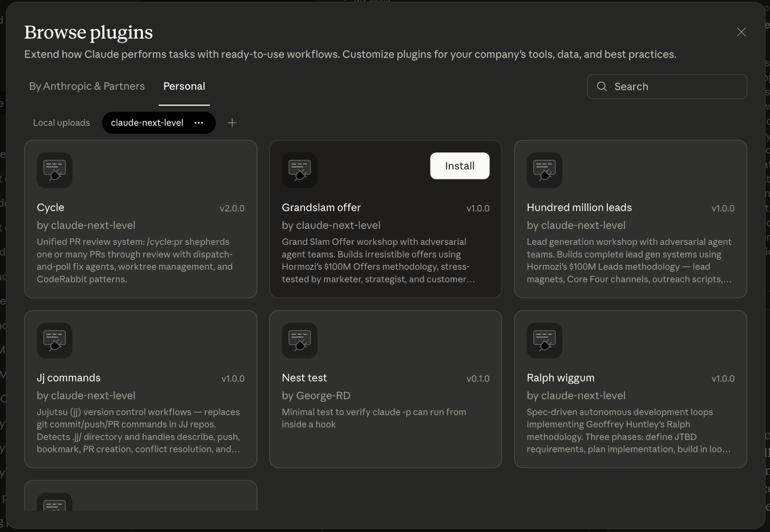Install the Grandslam offer plugin
This screenshot has height=532, width=770.
pyautogui.click(x=460, y=166)
